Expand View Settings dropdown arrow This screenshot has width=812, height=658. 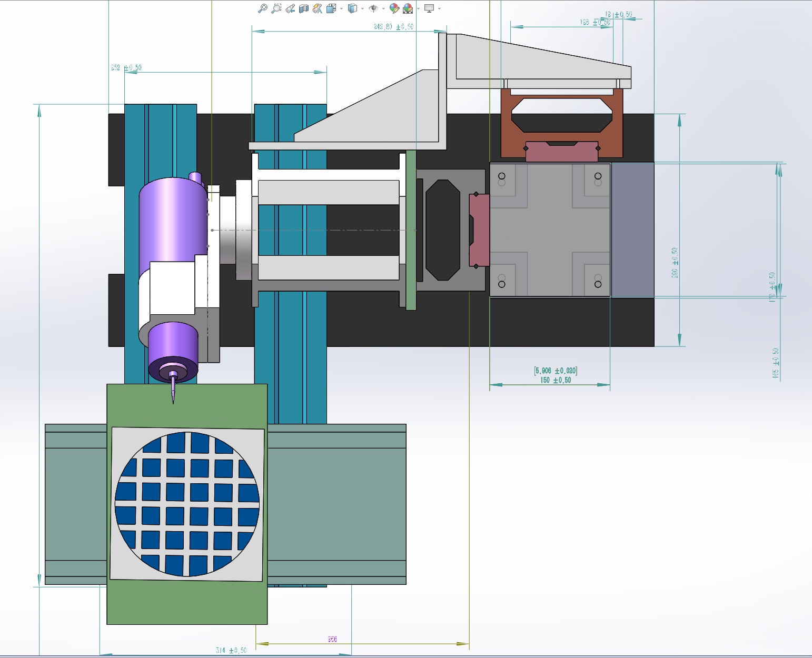point(439,8)
